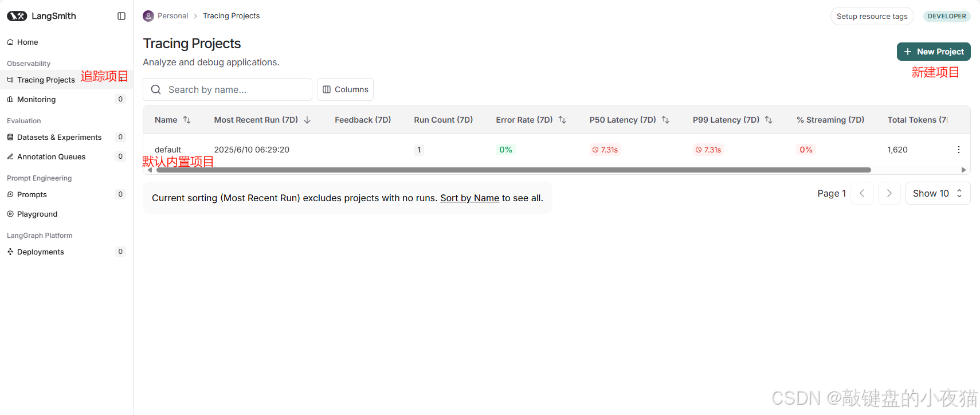
Task: Go to next page arrow
Action: click(x=889, y=193)
